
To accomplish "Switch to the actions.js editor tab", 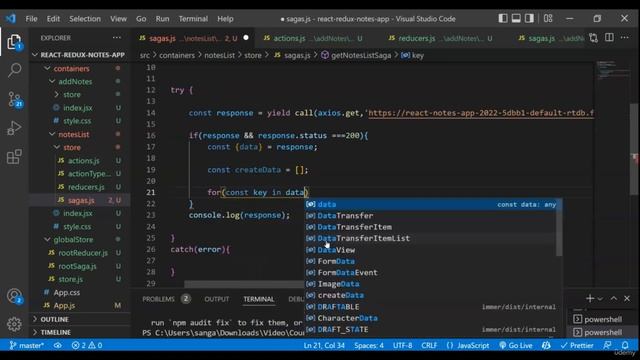I will (315, 38).
